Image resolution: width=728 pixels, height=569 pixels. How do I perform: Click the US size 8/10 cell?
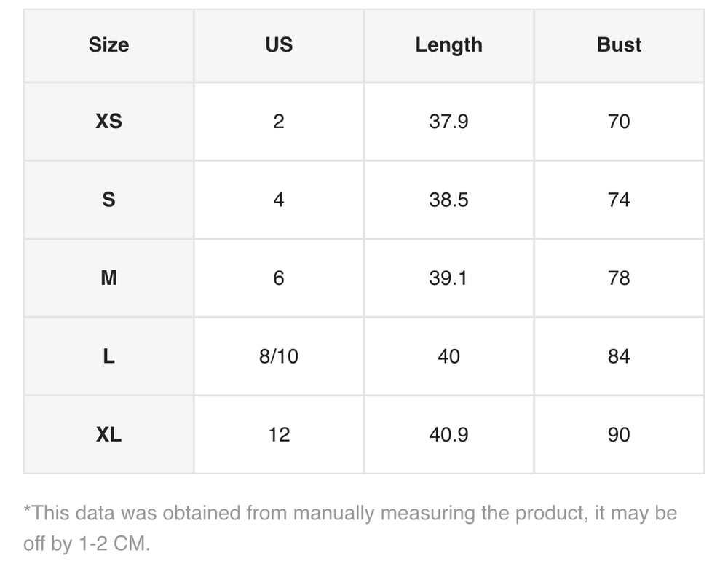pos(279,356)
